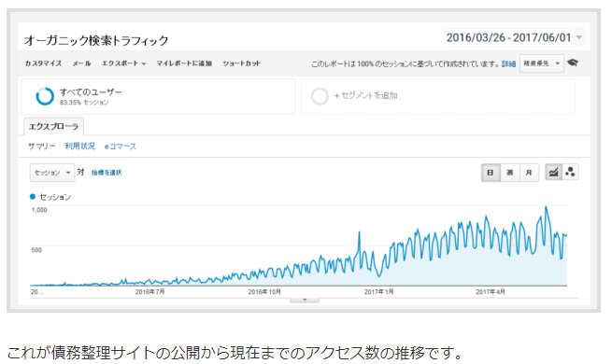Select the サマリー sub-tab
The height and width of the screenshot is (364, 612).
41,147
